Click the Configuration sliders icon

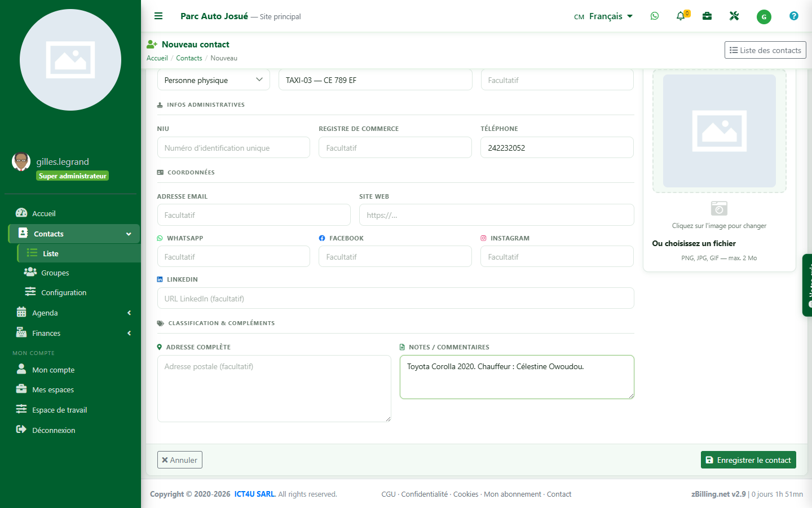pyautogui.click(x=30, y=292)
